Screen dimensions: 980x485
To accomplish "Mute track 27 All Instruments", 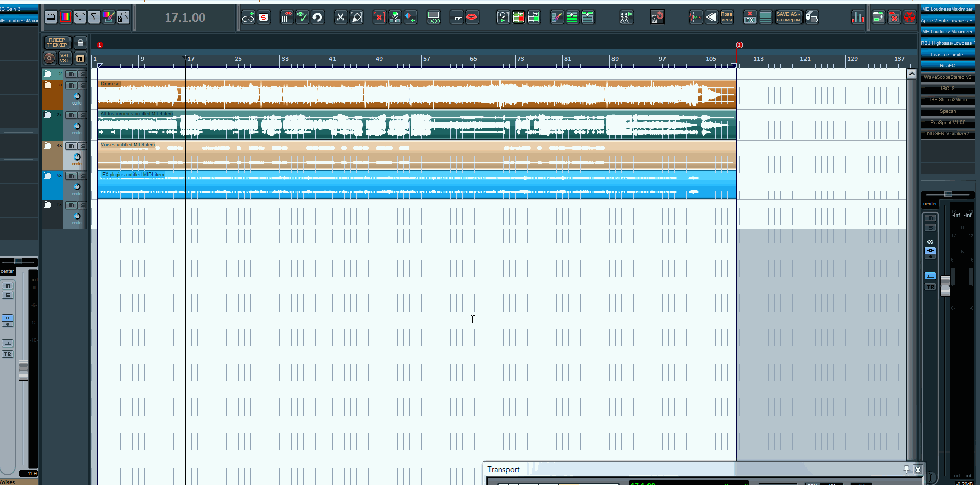I will click(71, 115).
